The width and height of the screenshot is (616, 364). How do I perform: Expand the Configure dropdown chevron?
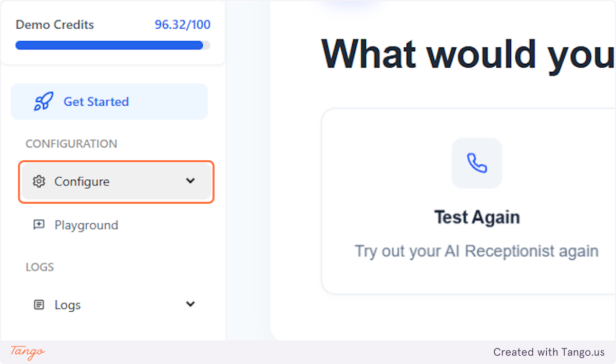pos(190,181)
